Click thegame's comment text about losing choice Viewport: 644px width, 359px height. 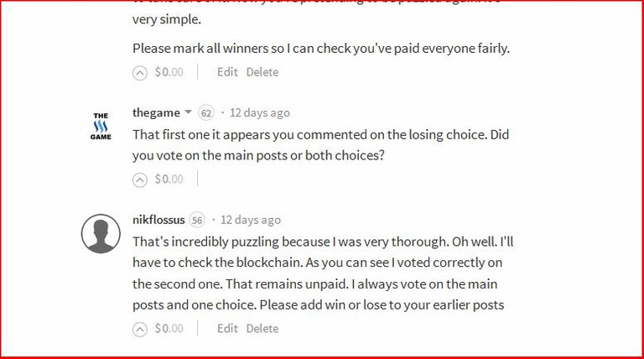[x=320, y=145]
